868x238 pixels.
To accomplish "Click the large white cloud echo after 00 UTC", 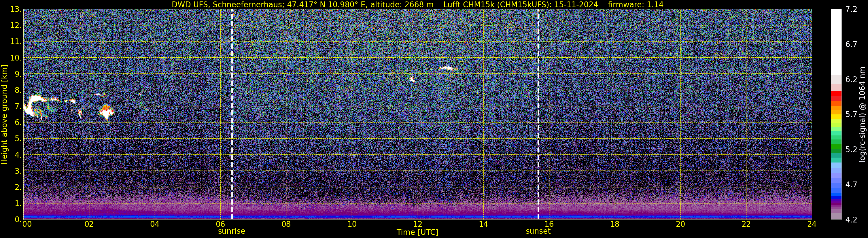I will (35, 106).
